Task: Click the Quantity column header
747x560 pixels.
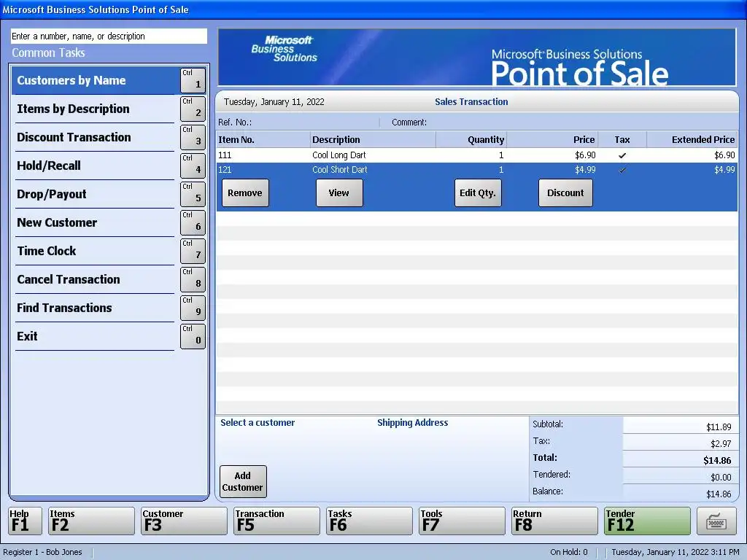Action: (471, 139)
